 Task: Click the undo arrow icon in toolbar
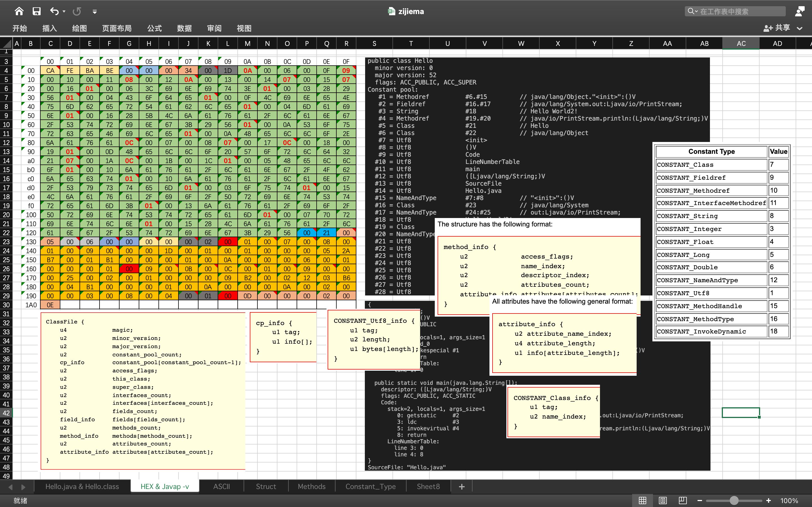coord(55,12)
